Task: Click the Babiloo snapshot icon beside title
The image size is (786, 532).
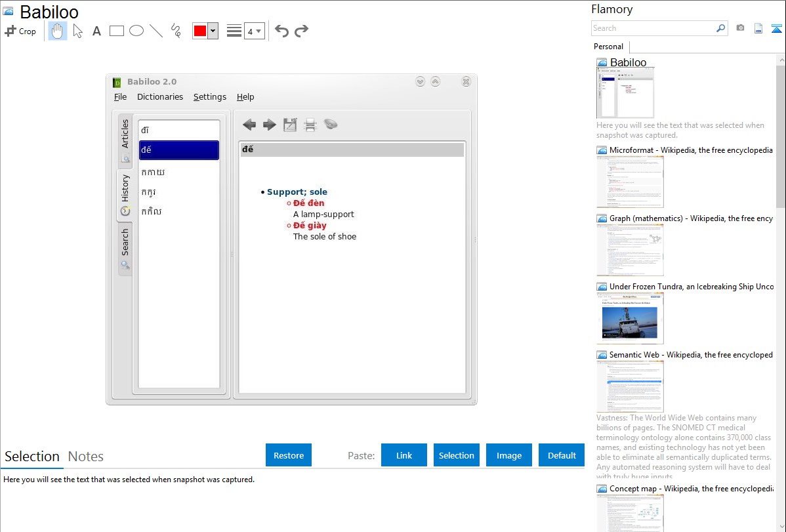Action: point(8,11)
